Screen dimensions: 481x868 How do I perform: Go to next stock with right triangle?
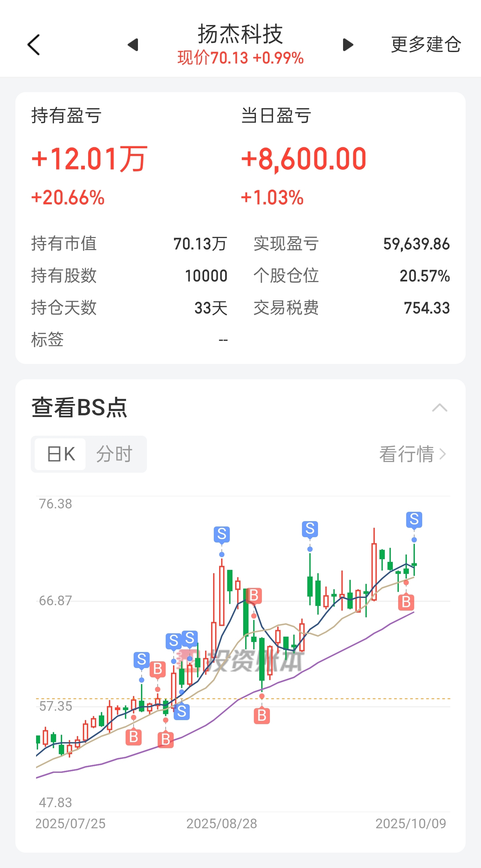[348, 44]
